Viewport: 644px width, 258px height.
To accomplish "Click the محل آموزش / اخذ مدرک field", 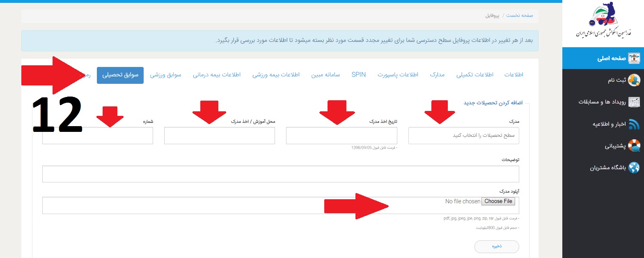I will click(219, 136).
